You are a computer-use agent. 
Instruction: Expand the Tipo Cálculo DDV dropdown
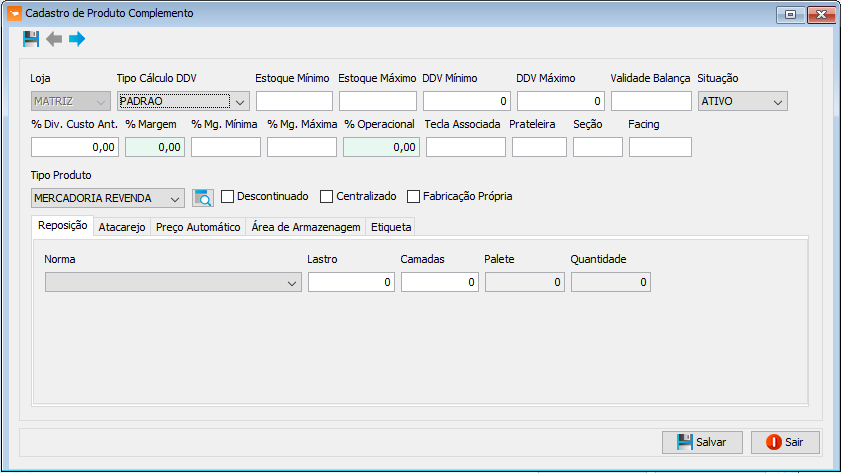point(183,101)
